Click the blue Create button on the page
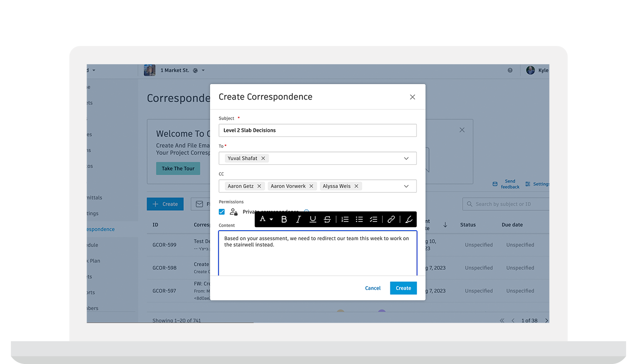Screen dimensions: 637x364 coord(165,204)
